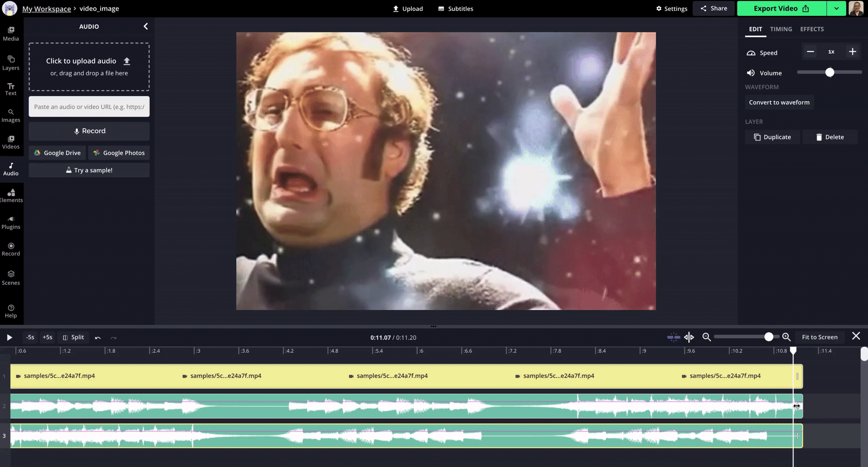Click the Kapwing workspace logo avatar
This screenshot has height=467, width=868.
[9, 9]
